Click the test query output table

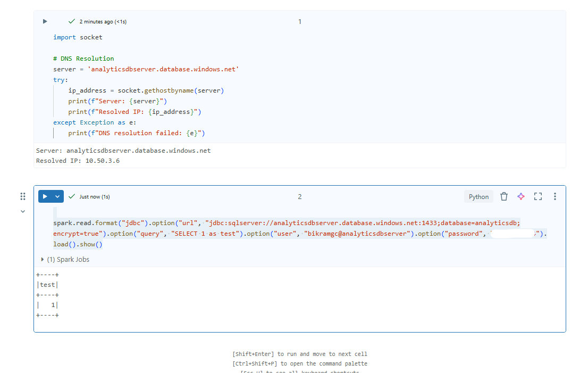tap(47, 294)
